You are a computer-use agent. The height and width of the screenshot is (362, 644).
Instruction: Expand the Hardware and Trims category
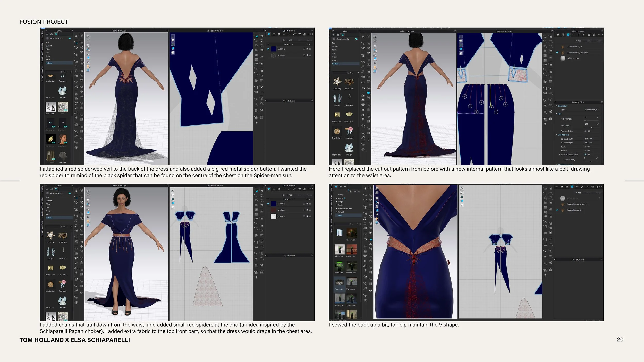pos(336,209)
